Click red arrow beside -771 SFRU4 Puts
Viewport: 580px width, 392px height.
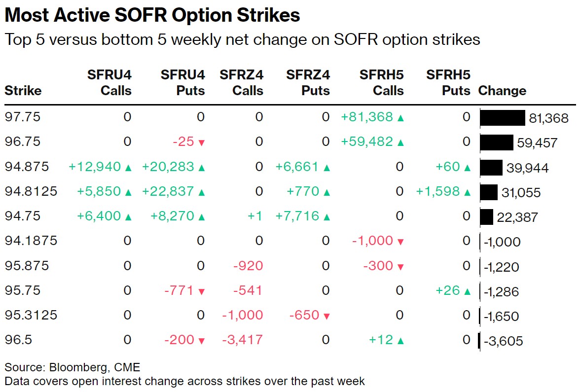point(201,291)
